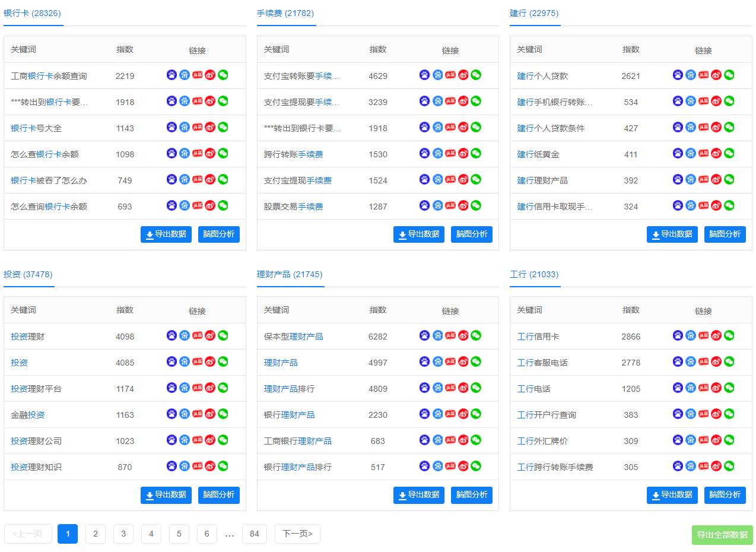Click the keyword link 建行个人贷款
This screenshot has height=552, width=756.
point(542,76)
